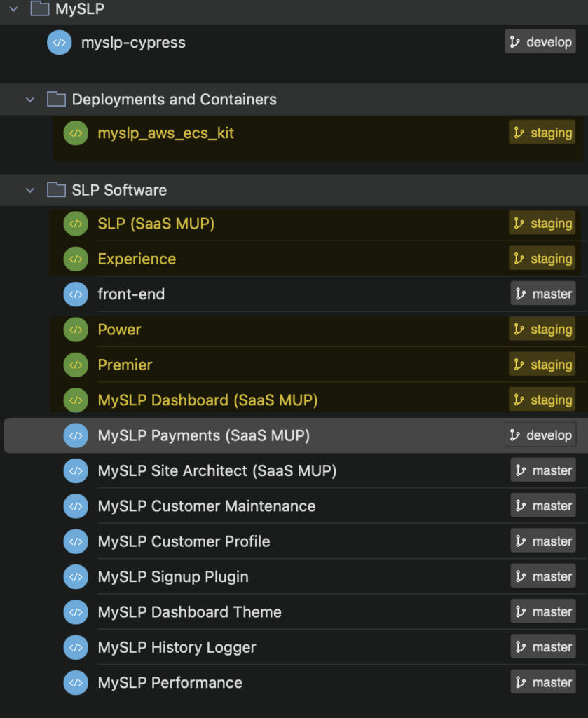Click the MySLP Payments repository icon
This screenshot has width=588, height=718.
(x=76, y=435)
